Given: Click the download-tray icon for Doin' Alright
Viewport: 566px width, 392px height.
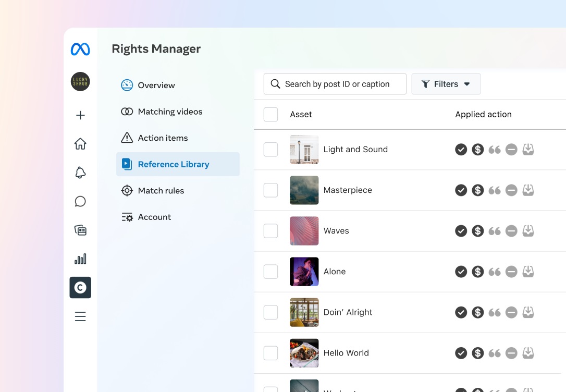Looking at the screenshot, I should coord(528,312).
